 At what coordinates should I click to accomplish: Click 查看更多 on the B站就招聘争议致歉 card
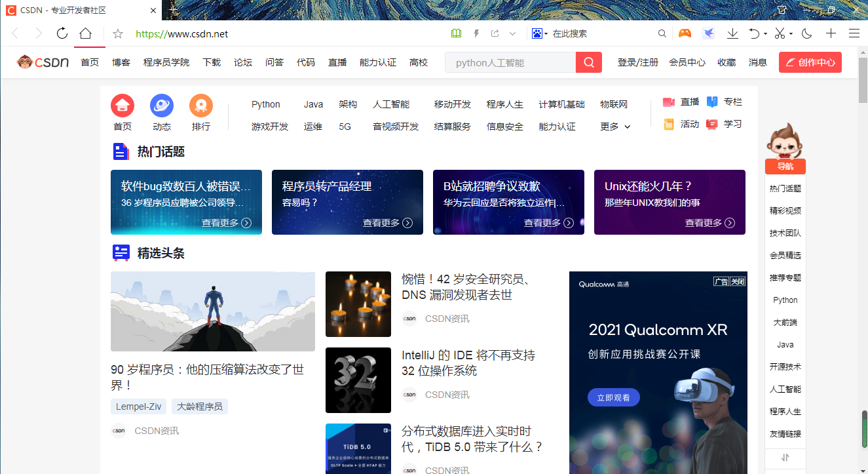pyautogui.click(x=549, y=223)
